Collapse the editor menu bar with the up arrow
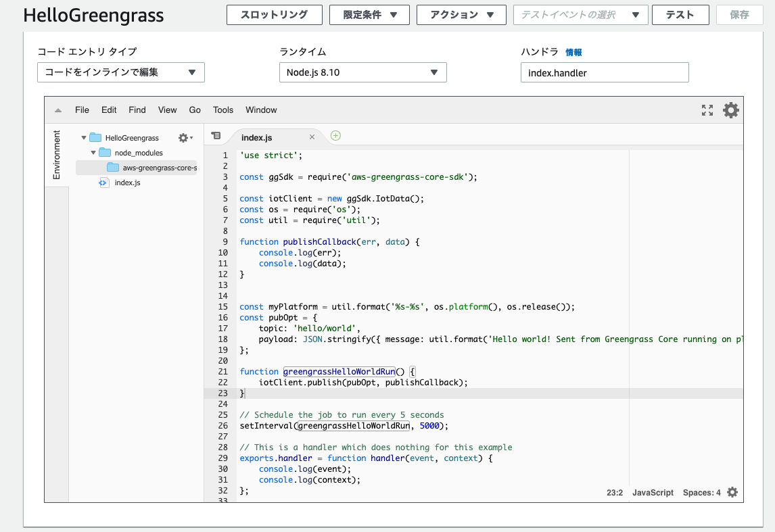Viewport: 775px width, 532px height. coord(58,110)
